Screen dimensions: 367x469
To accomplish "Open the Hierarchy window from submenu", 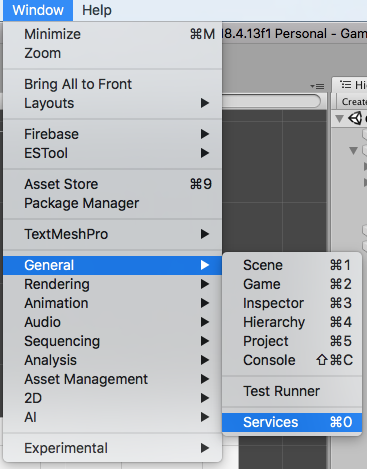I will pos(292,322).
